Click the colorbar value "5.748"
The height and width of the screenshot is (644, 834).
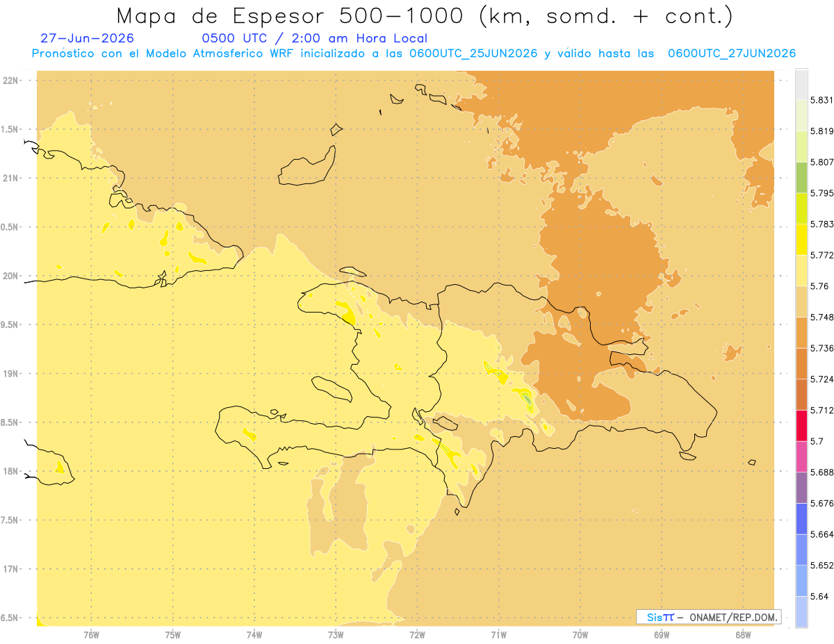pos(821,317)
